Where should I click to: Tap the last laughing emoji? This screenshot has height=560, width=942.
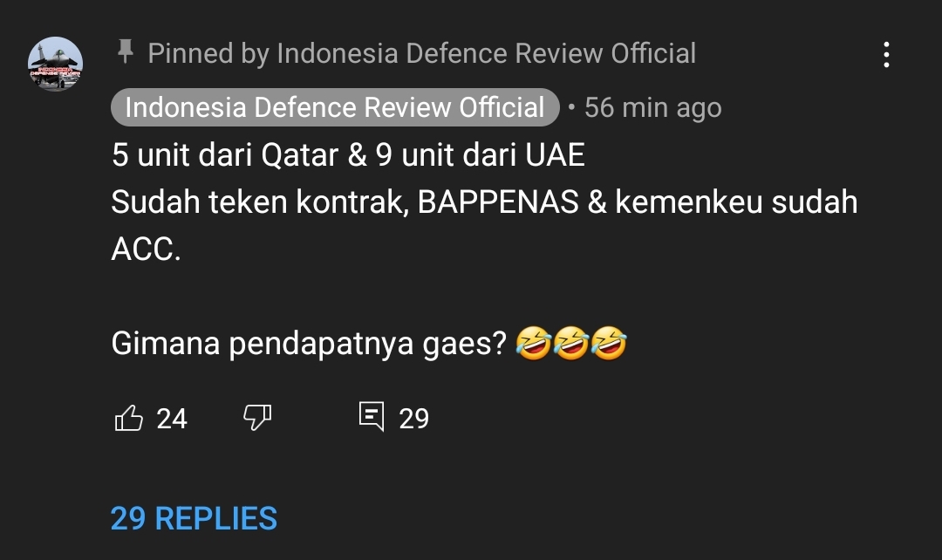click(609, 344)
